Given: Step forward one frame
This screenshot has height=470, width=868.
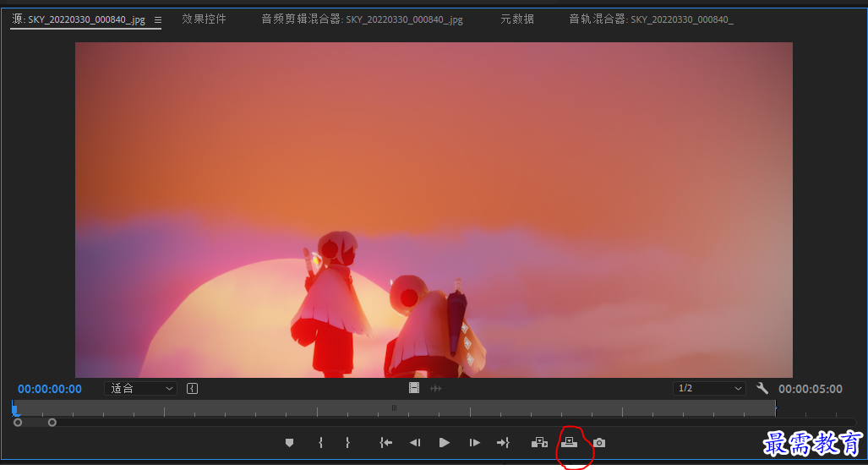Looking at the screenshot, I should pyautogui.click(x=474, y=443).
